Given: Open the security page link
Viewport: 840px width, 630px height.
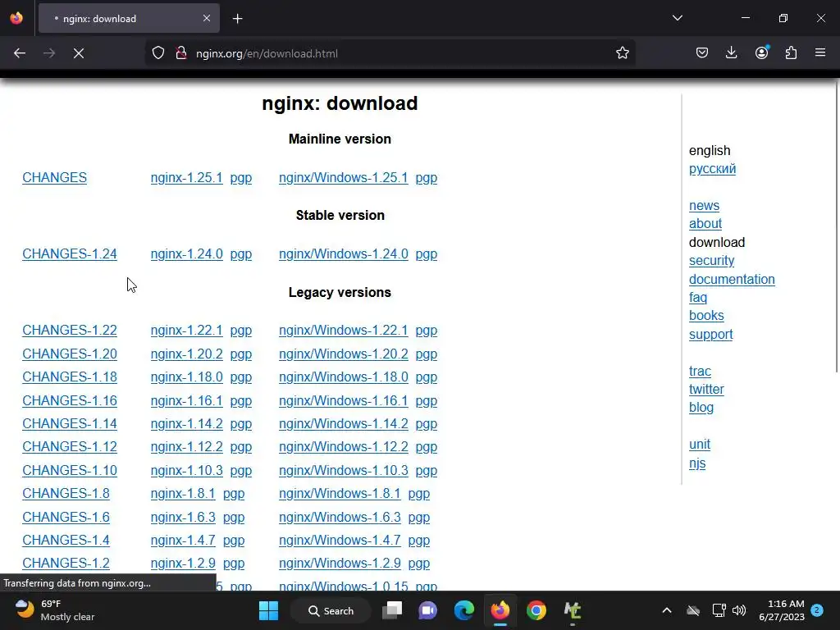Looking at the screenshot, I should [711, 261].
